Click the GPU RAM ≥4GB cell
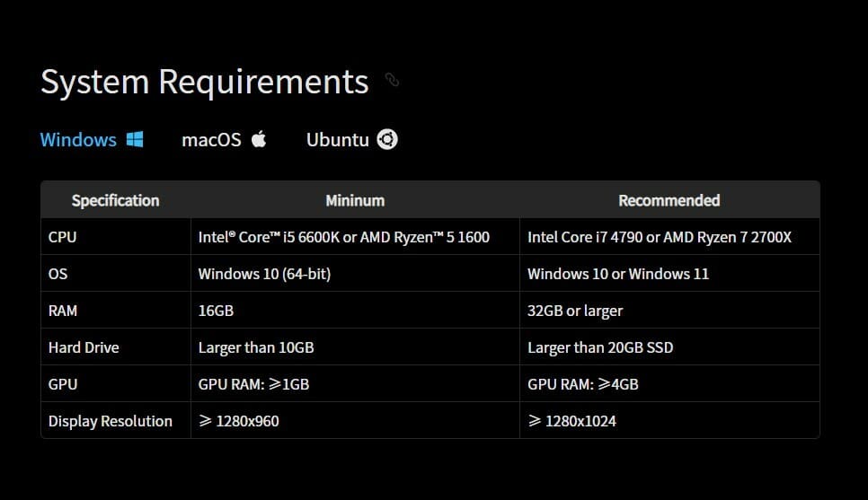The width and height of the screenshot is (868, 500). click(x=669, y=384)
